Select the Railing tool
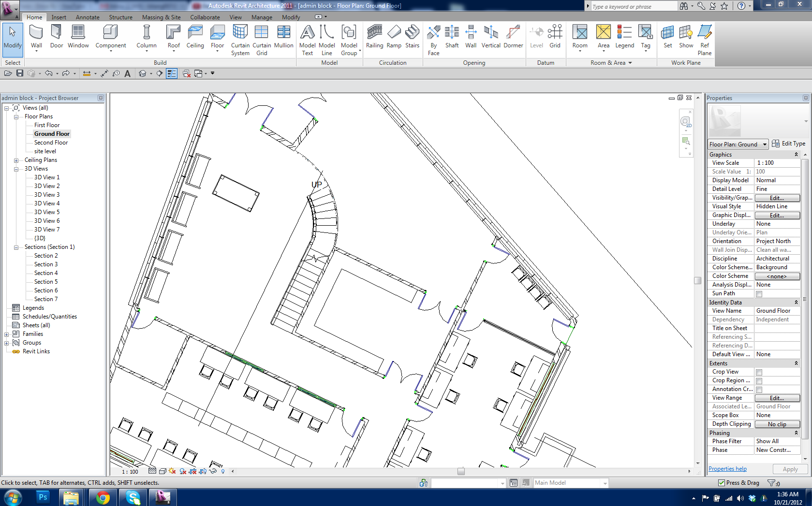This screenshot has width=812, height=506. coord(374,37)
